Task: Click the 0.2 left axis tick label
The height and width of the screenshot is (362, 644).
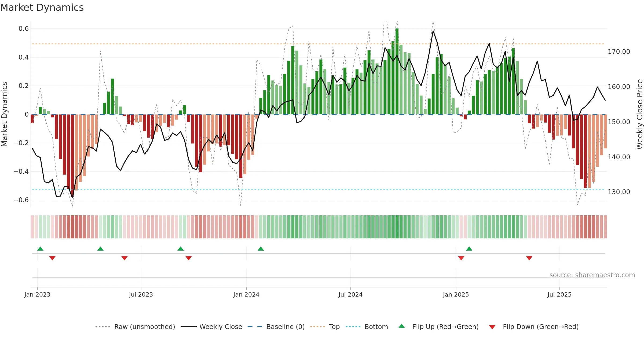Action: click(24, 86)
